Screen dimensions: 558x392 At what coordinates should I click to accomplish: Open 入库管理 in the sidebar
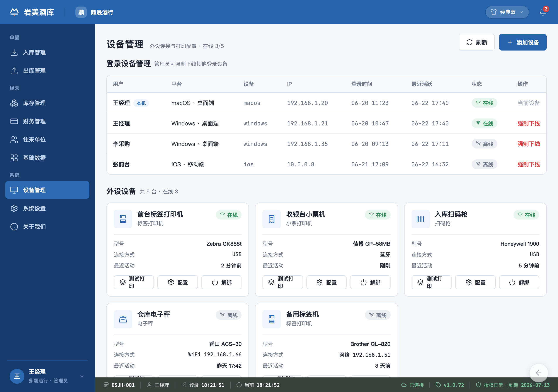[47, 52]
